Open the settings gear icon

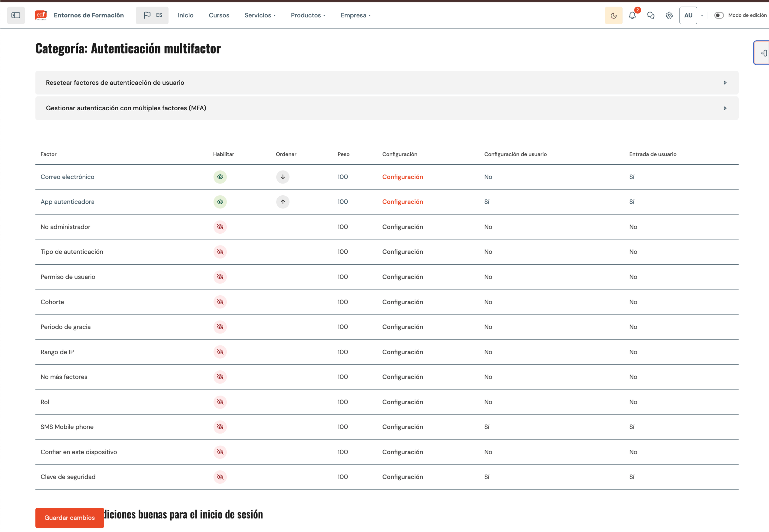tap(669, 15)
